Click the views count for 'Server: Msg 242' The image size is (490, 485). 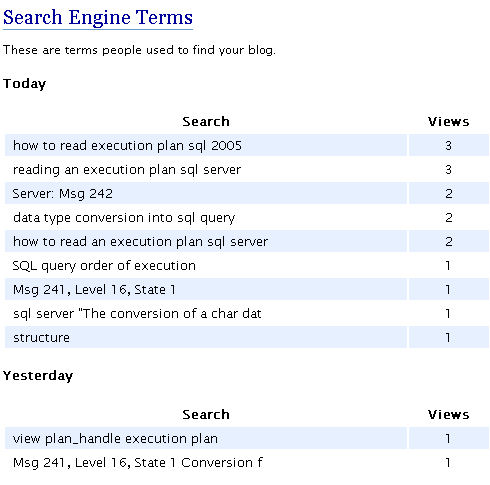tap(449, 194)
